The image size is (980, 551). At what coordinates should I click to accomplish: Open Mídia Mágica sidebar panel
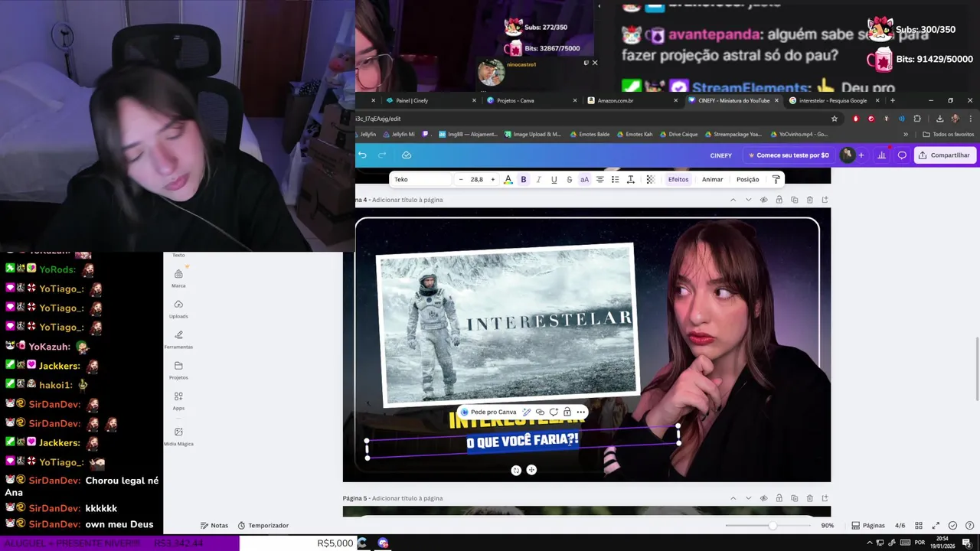point(178,436)
